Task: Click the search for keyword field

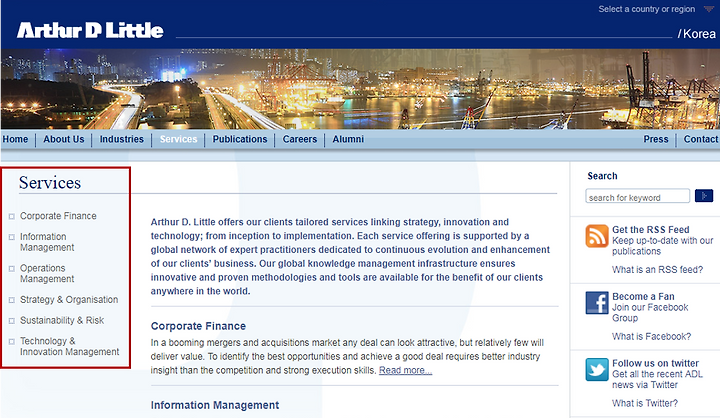Action: pyautogui.click(x=637, y=196)
